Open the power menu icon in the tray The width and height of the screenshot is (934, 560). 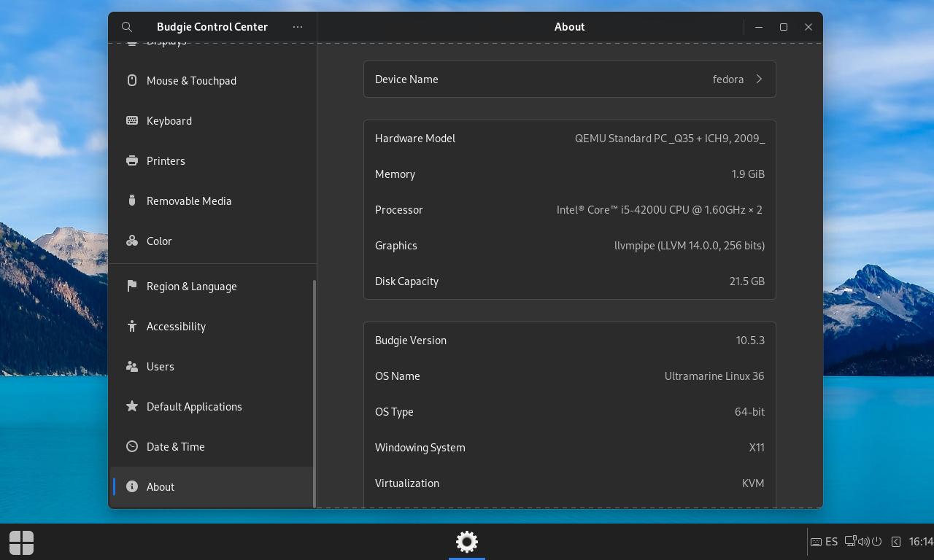click(x=877, y=542)
